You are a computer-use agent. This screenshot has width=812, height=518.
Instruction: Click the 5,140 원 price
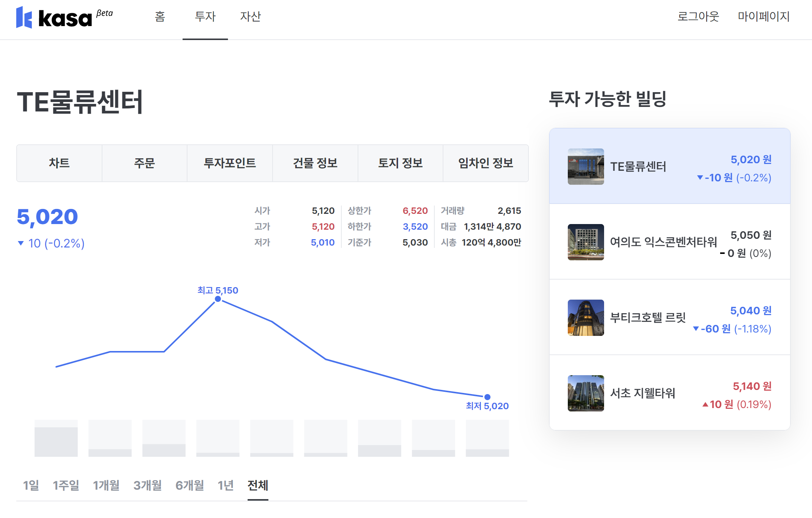752,386
